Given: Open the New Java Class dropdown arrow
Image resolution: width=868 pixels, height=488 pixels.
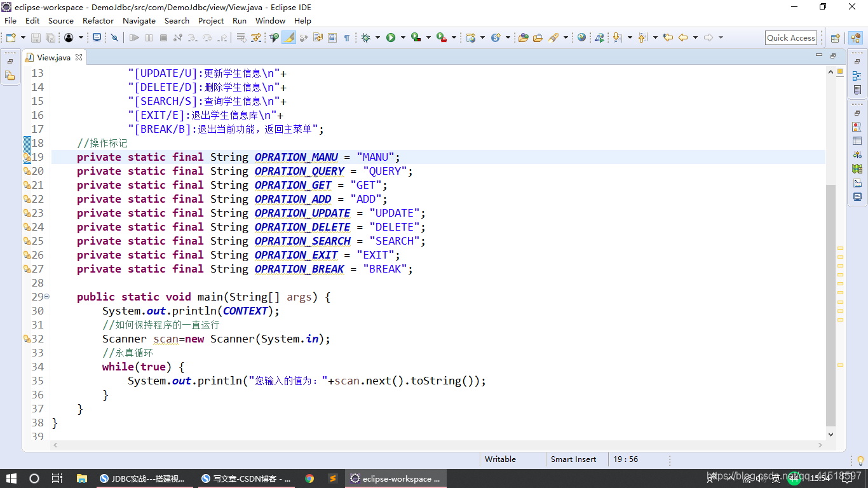Looking at the screenshot, I should coord(508,38).
